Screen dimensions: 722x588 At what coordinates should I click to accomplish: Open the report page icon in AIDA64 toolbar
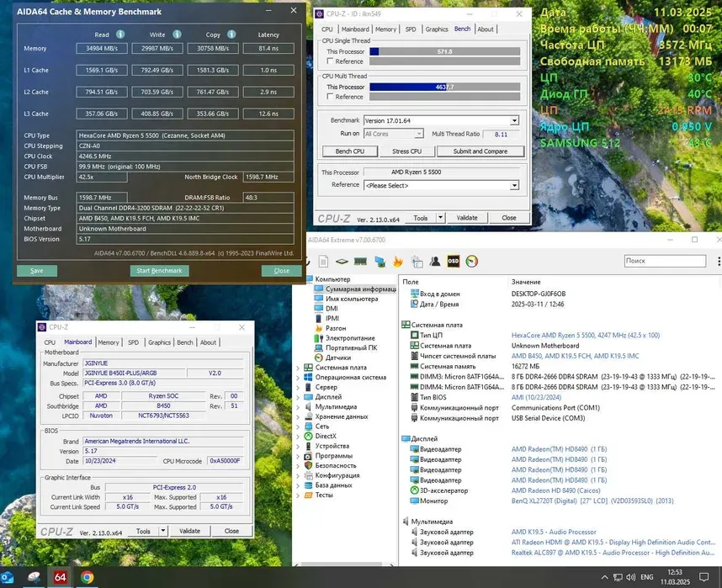[x=323, y=262]
